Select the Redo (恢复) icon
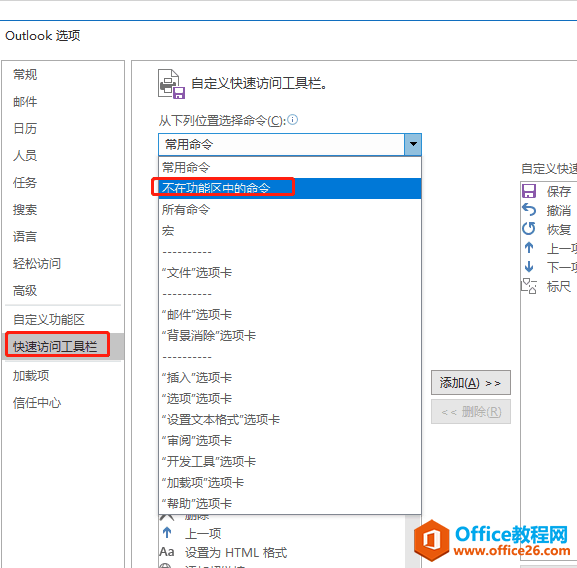This screenshot has height=568, width=577. [x=529, y=229]
